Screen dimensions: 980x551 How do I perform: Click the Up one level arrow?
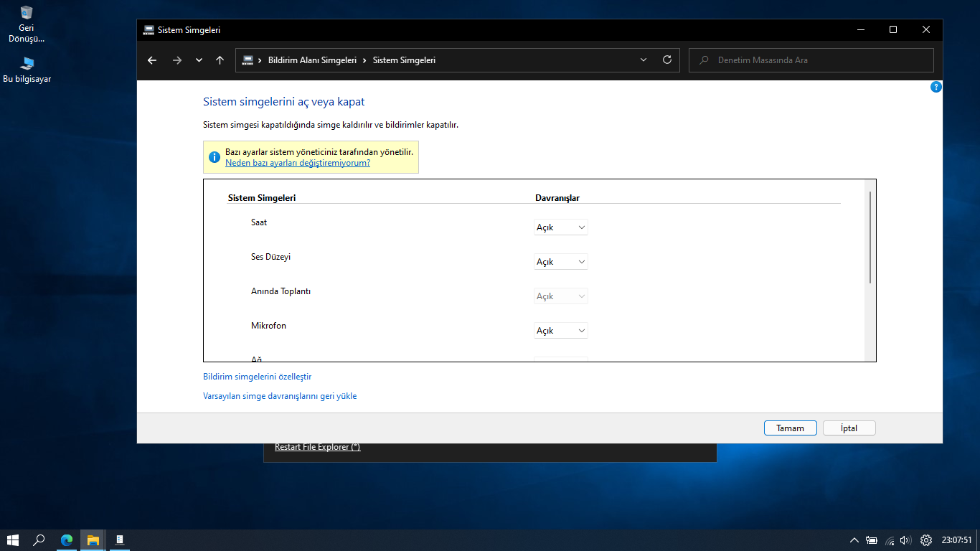(x=220, y=60)
